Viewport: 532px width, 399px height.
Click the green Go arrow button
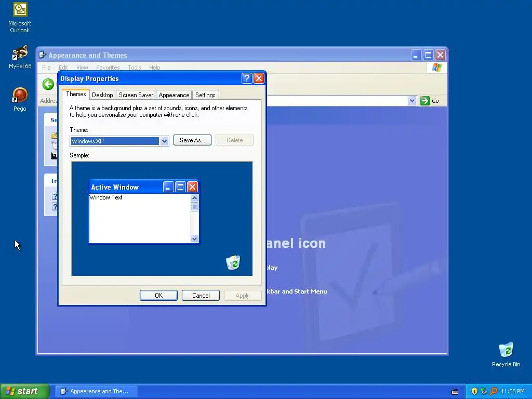click(x=425, y=101)
